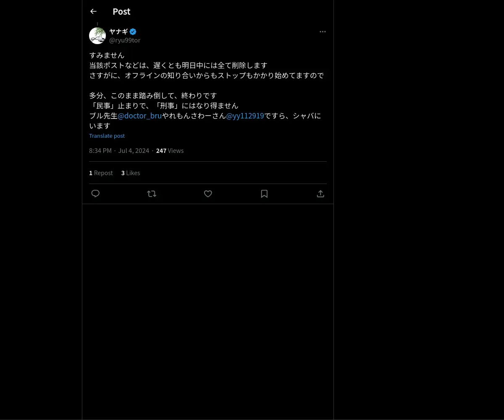Go back using the left arrow

(93, 11)
